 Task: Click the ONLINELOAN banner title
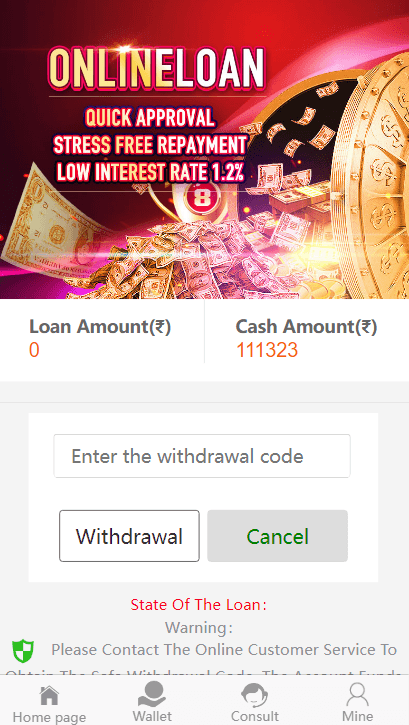pyautogui.click(x=157, y=69)
